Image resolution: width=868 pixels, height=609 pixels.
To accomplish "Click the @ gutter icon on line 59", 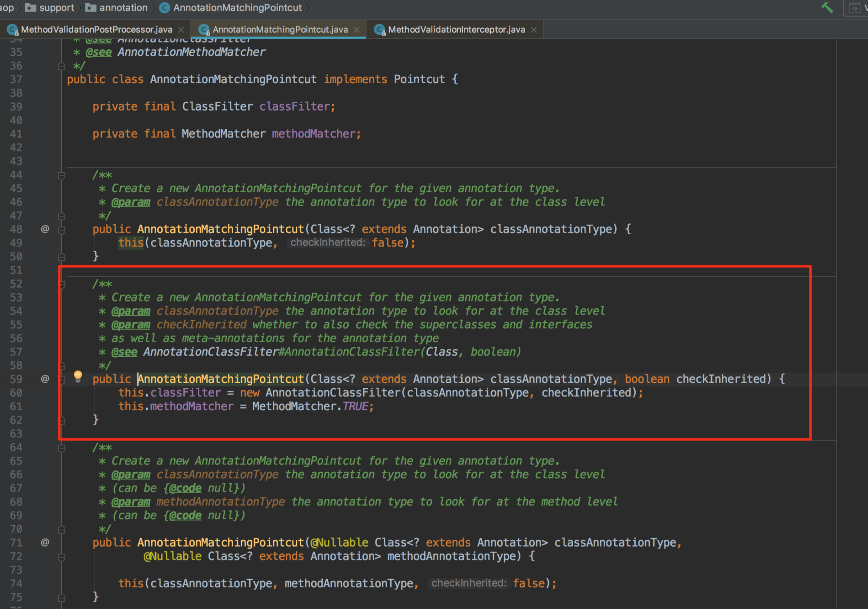I will [45, 379].
